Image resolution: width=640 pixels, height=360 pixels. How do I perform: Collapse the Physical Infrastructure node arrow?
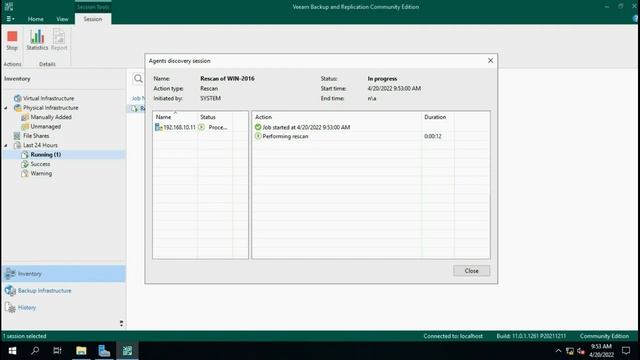[6, 108]
